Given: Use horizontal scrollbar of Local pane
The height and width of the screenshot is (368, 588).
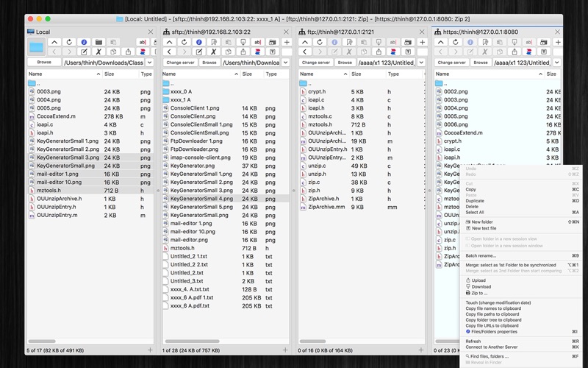Looking at the screenshot, I should 42,342.
